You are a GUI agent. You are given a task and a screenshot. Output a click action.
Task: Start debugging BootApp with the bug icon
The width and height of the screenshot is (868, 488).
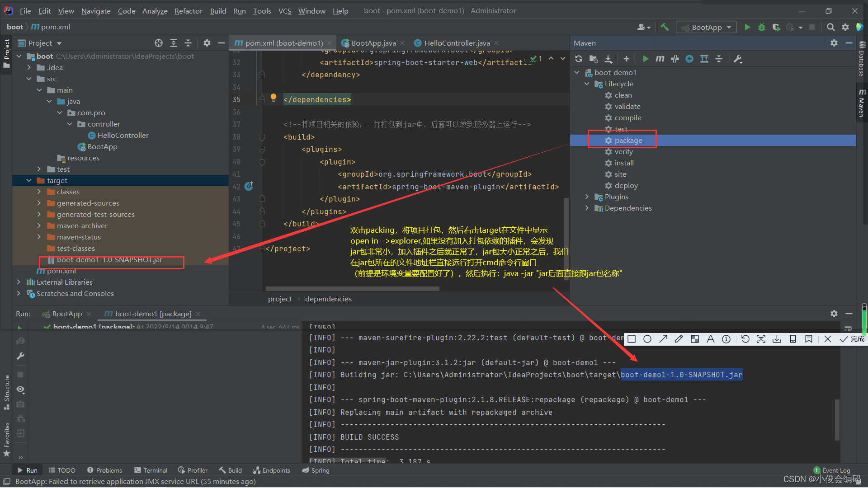[761, 27]
